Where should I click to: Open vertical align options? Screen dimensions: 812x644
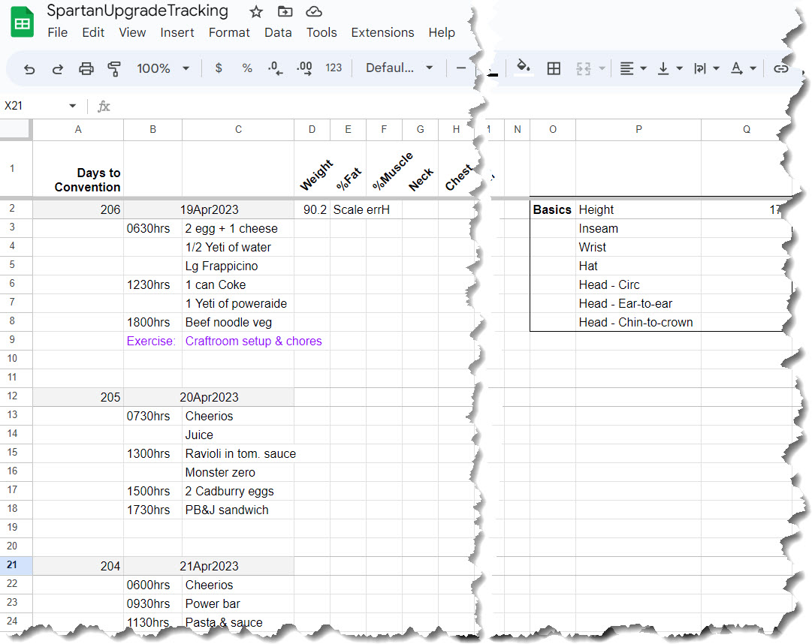669,68
